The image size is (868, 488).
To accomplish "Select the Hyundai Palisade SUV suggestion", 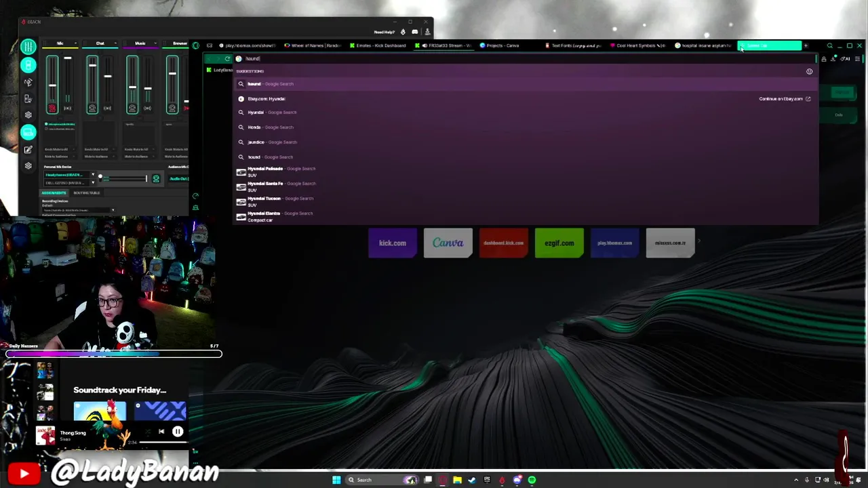I will click(526, 171).
